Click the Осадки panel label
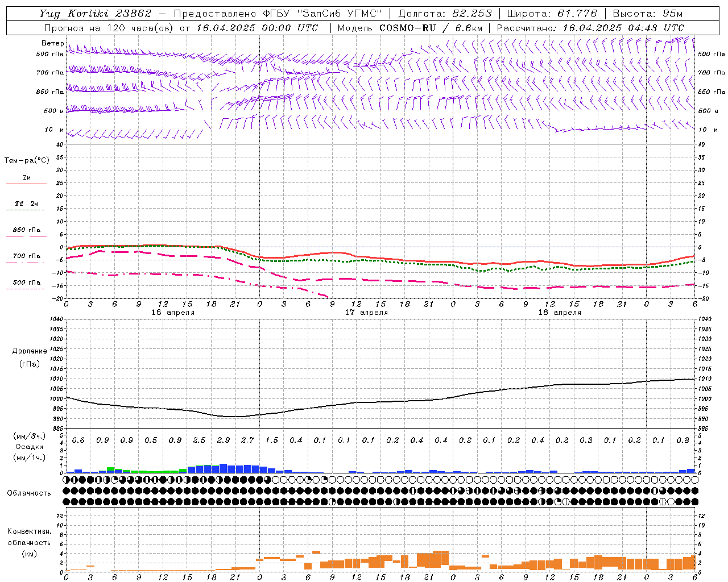The height and width of the screenshot is (582, 728). click(30, 447)
